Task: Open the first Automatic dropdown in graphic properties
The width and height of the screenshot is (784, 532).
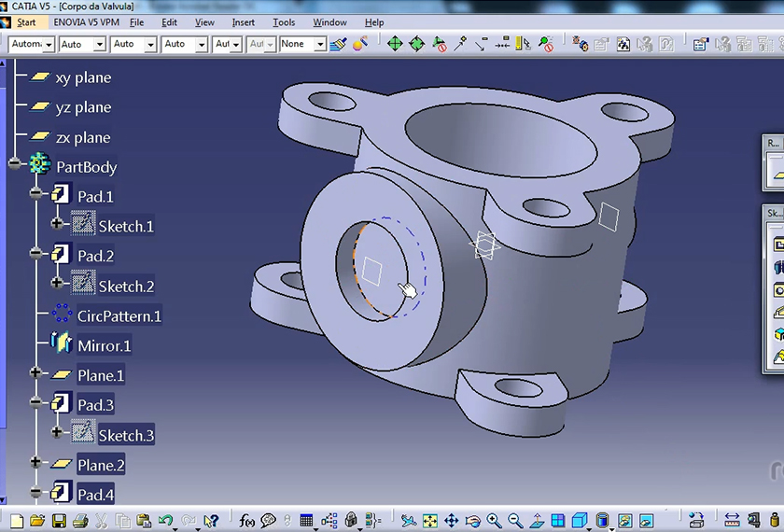Action: coord(49,44)
